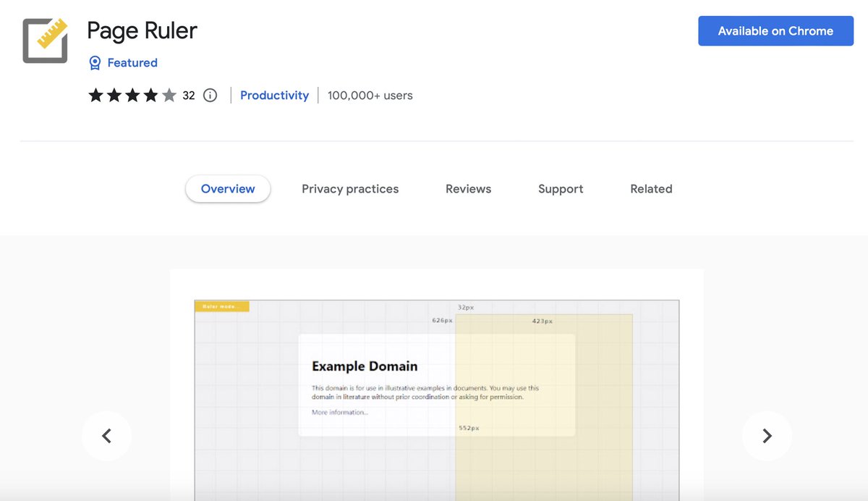Click the 32 ratings count
868x501 pixels.
click(187, 95)
